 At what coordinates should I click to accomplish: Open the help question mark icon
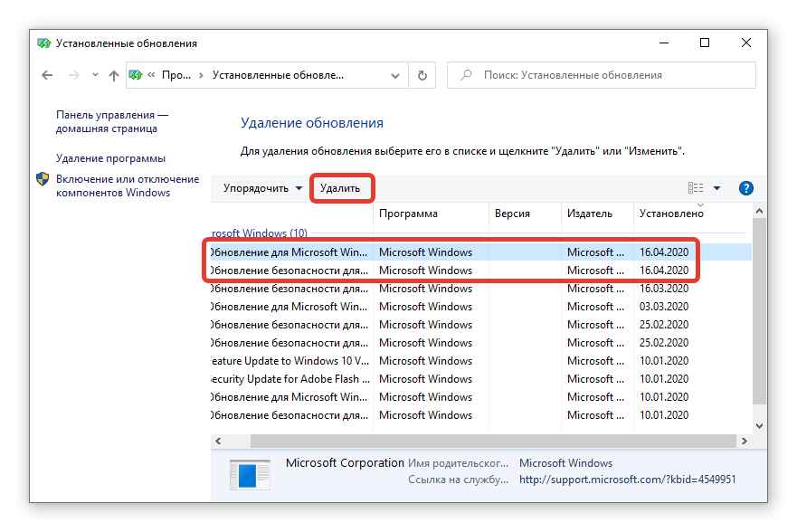(x=745, y=188)
